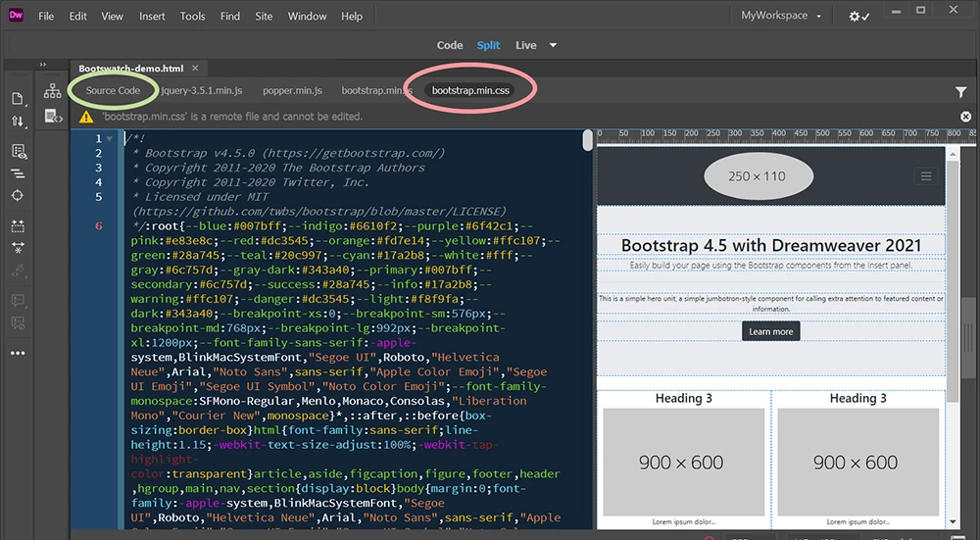
Task: Click the Apply Comment icon
Action: click(x=18, y=301)
